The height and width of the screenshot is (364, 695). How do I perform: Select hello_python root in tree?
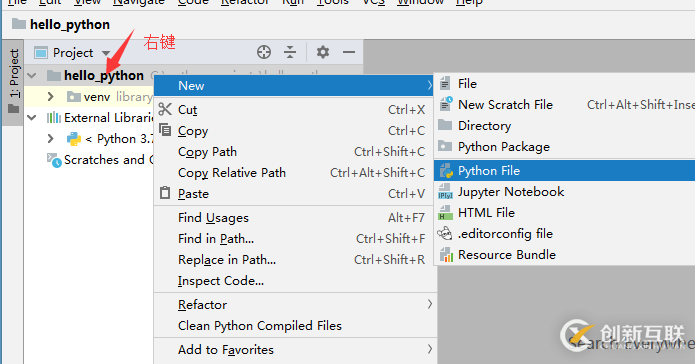[104, 75]
